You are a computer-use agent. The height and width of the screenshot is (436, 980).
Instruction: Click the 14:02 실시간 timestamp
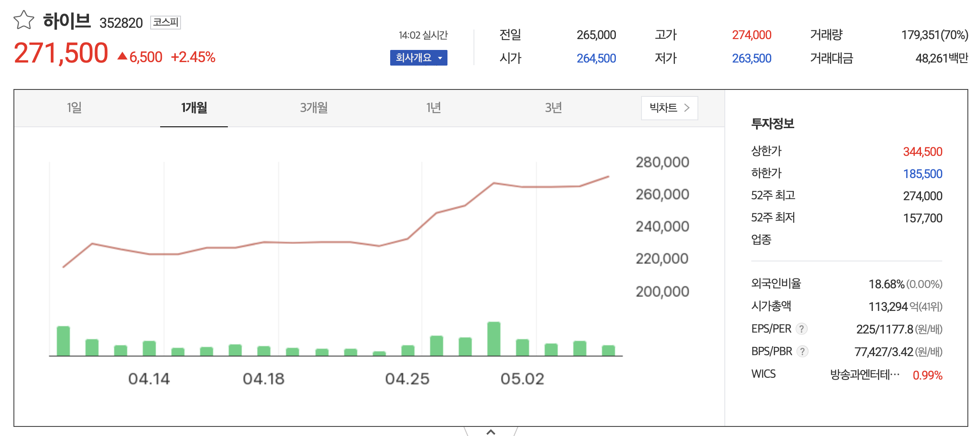coord(423,35)
